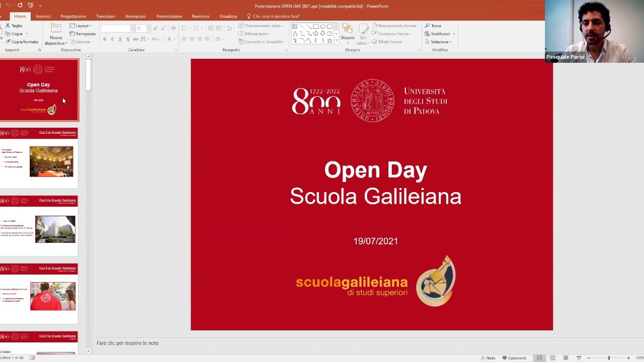
Task: Zoom out with the minus button
Action: (589, 358)
